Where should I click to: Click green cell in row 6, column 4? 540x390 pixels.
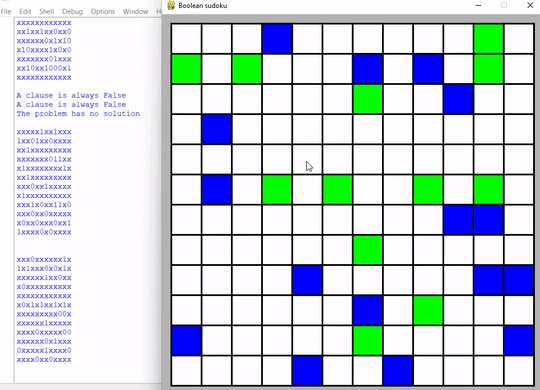pyautogui.click(x=277, y=189)
